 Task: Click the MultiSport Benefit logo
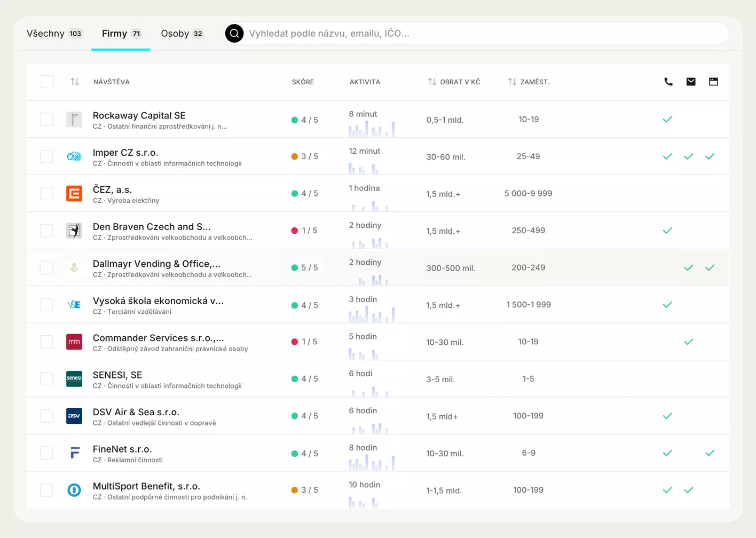pos(74,490)
